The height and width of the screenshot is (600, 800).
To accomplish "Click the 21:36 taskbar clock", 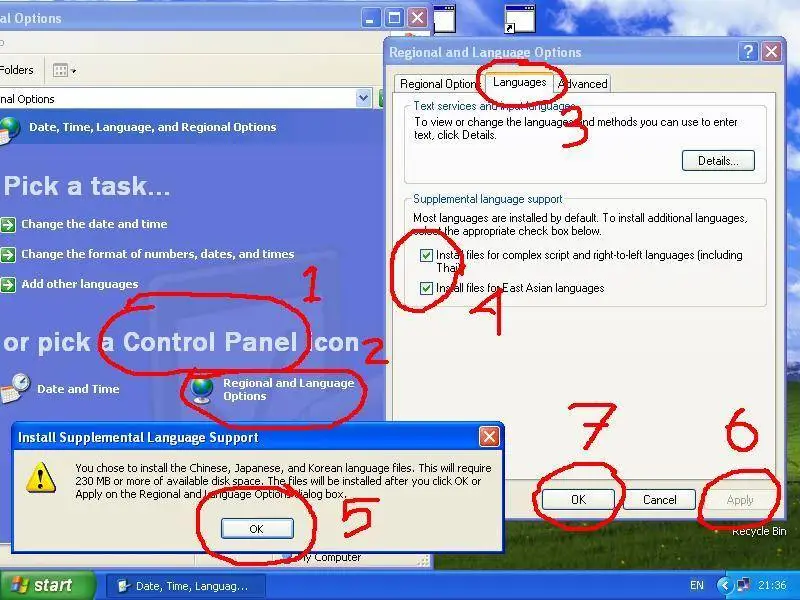I will (x=772, y=586).
